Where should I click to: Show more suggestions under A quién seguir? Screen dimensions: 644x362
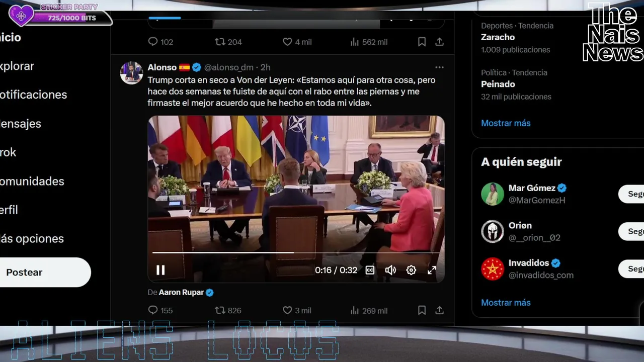pos(506,303)
